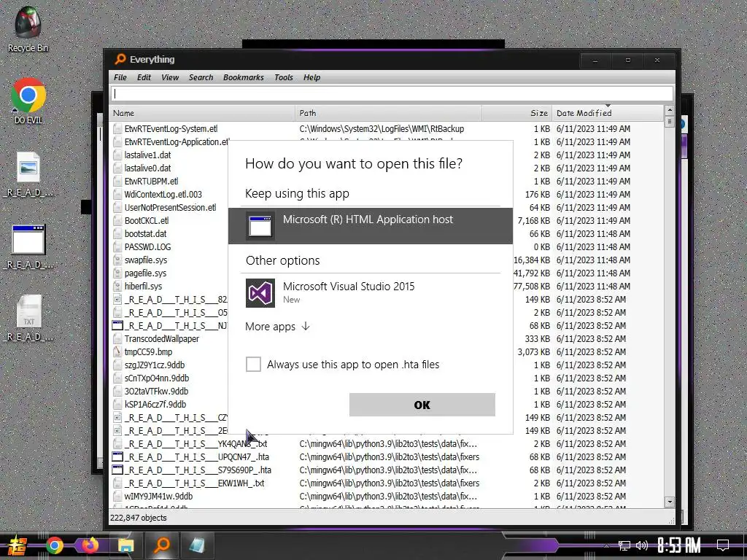Open network status tray icon
Image resolution: width=747 pixels, height=560 pixels.
[x=624, y=545]
